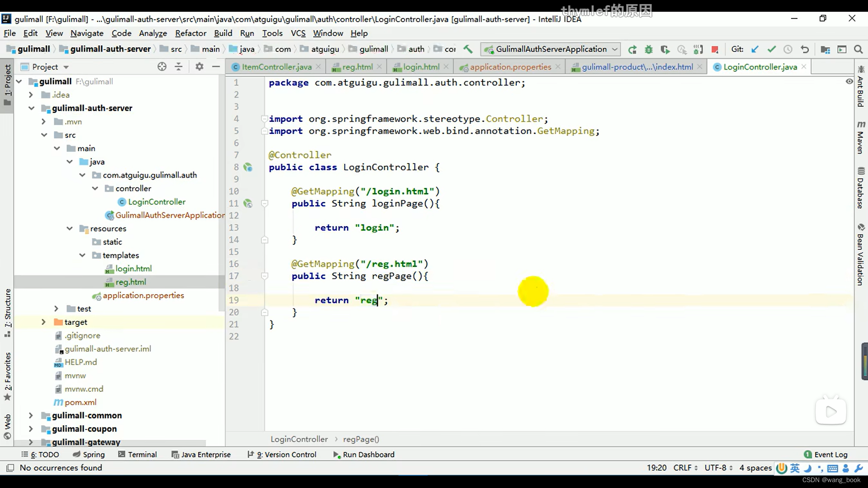
Task: Select pom.xml in the project tree
Action: click(x=80, y=402)
